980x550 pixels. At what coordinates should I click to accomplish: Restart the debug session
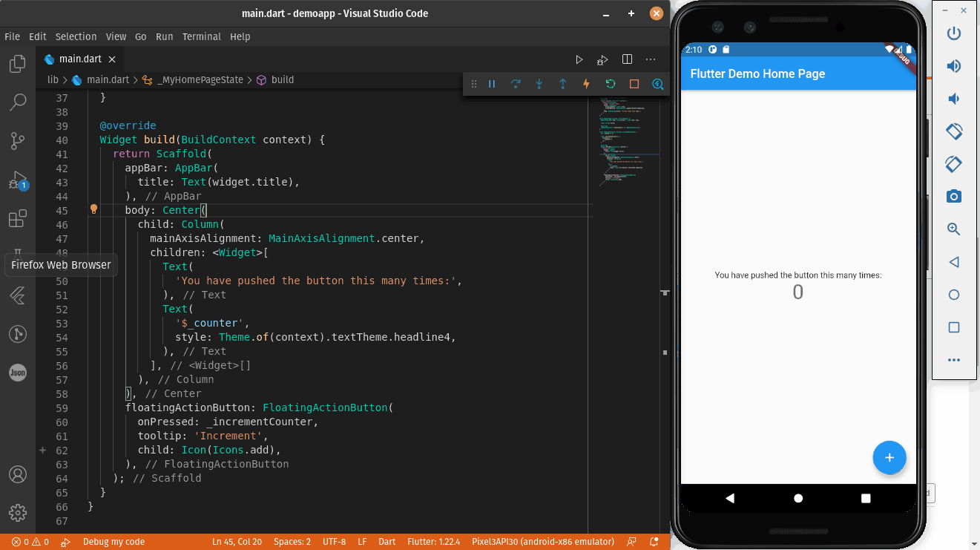tap(610, 84)
